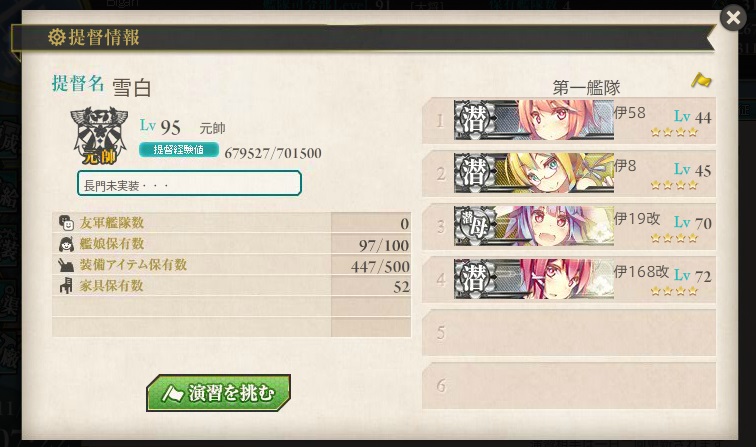
Task: Click the 家具保有数 chair icon
Action: (66, 286)
